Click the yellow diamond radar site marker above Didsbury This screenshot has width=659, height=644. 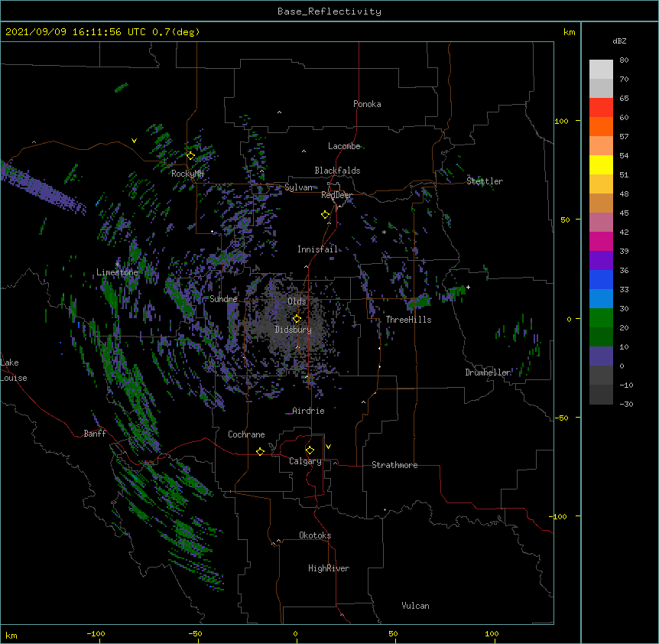point(297,318)
